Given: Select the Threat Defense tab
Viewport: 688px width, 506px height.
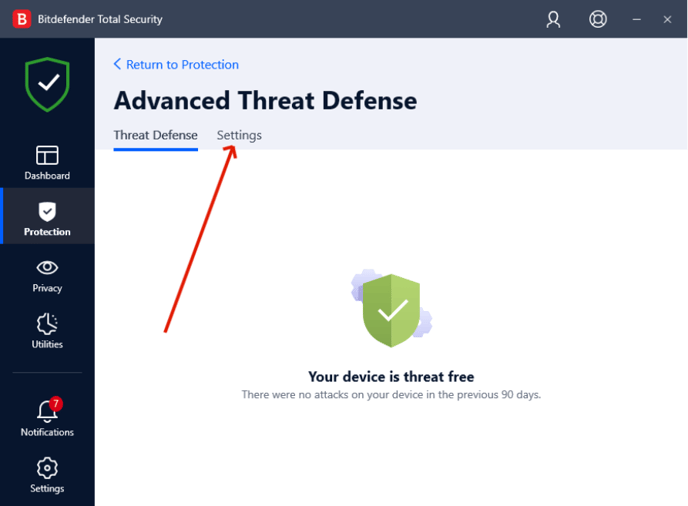Looking at the screenshot, I should pyautogui.click(x=155, y=135).
